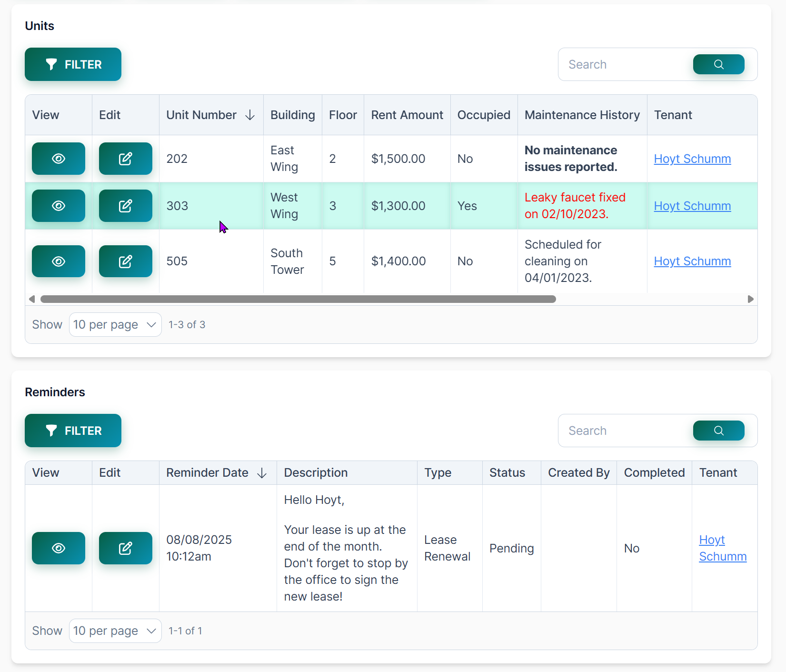Expand Reminders per page dropdown
This screenshot has width=786, height=672.
[x=115, y=631]
